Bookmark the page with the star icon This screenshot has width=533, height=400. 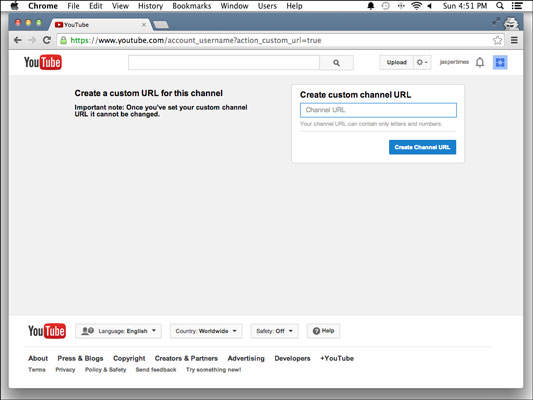[x=497, y=40]
